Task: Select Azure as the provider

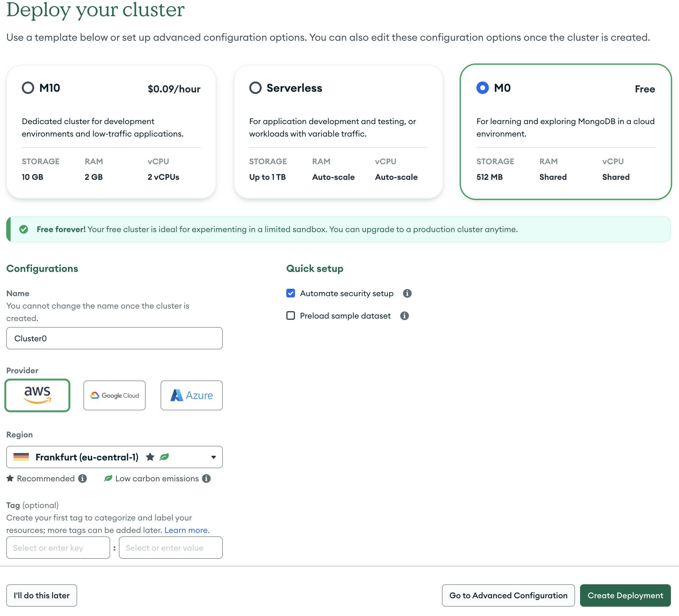Action: [191, 395]
